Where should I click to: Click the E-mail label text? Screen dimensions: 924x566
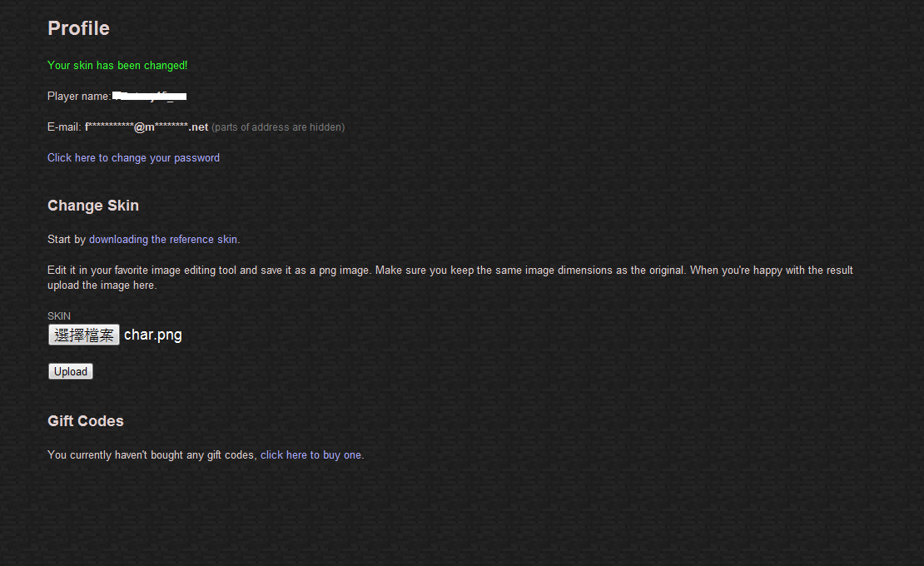[x=64, y=127]
